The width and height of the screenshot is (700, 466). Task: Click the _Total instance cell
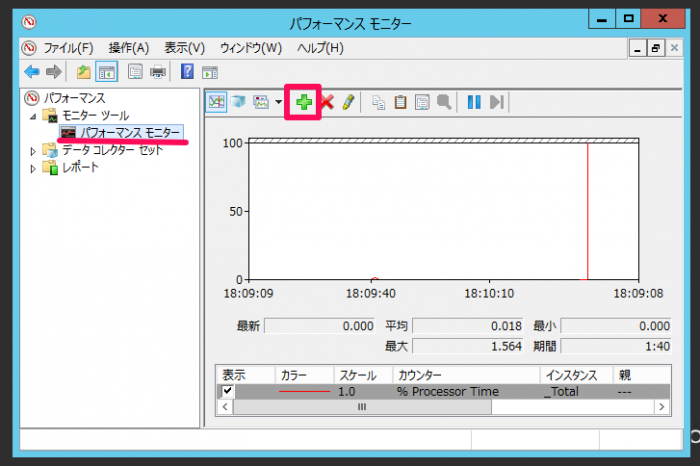561,391
